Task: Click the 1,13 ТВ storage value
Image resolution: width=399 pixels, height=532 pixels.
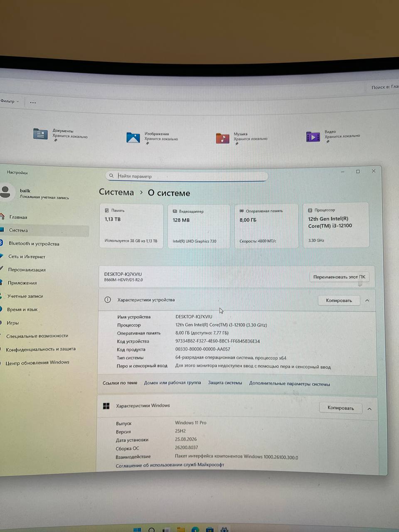Action: coord(113,219)
